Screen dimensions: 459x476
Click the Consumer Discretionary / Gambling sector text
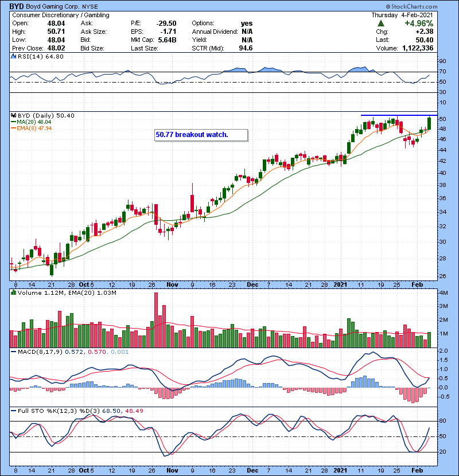pos(61,15)
